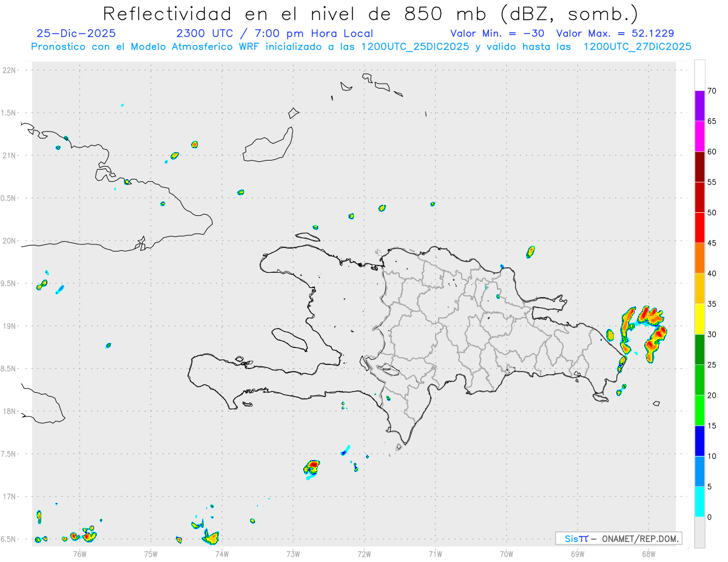Select the orange 40-45 dBZ colorbar segment

(699, 258)
